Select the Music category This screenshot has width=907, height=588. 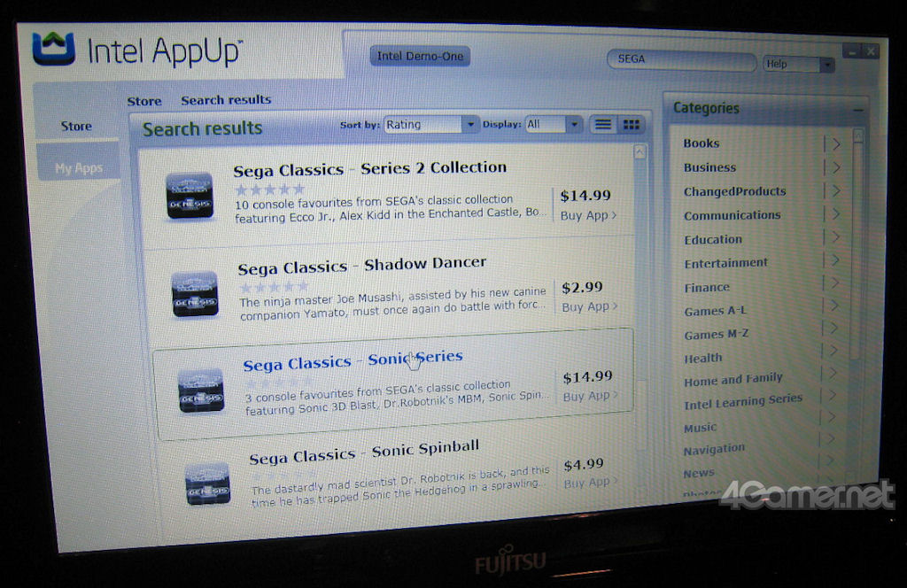[x=700, y=428]
